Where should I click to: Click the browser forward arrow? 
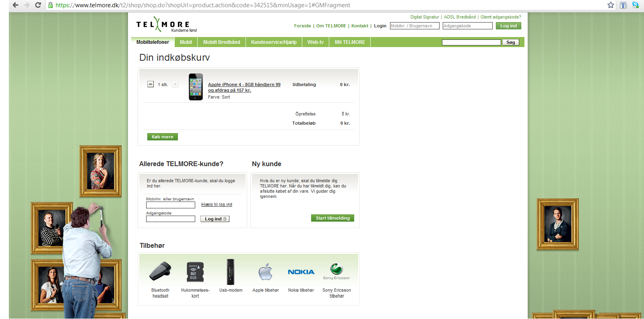27,5
